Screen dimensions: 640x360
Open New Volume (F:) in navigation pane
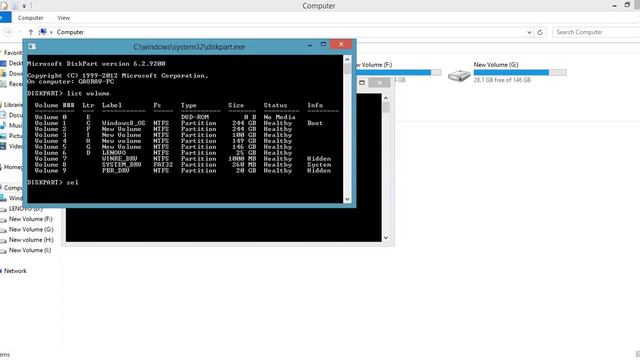pos(31,219)
